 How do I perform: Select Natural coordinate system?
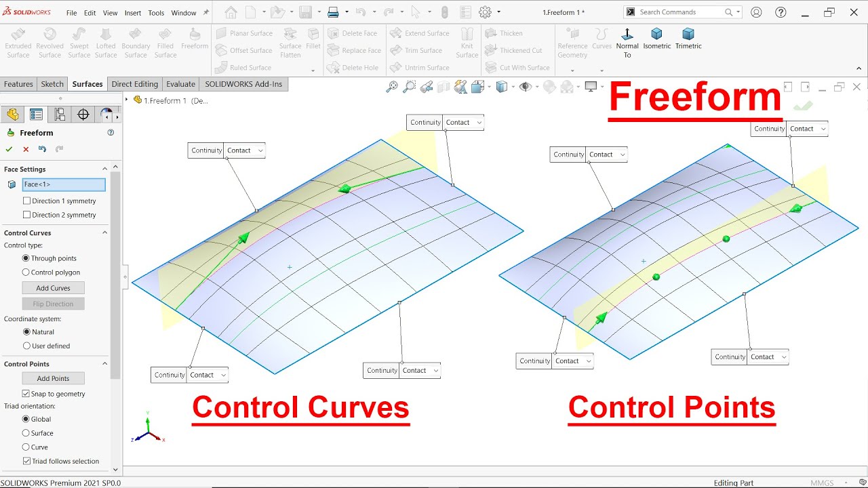(26, 332)
